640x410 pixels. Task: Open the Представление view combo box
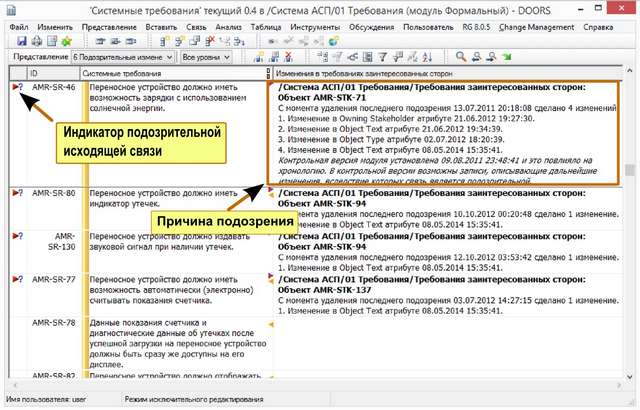click(x=123, y=57)
